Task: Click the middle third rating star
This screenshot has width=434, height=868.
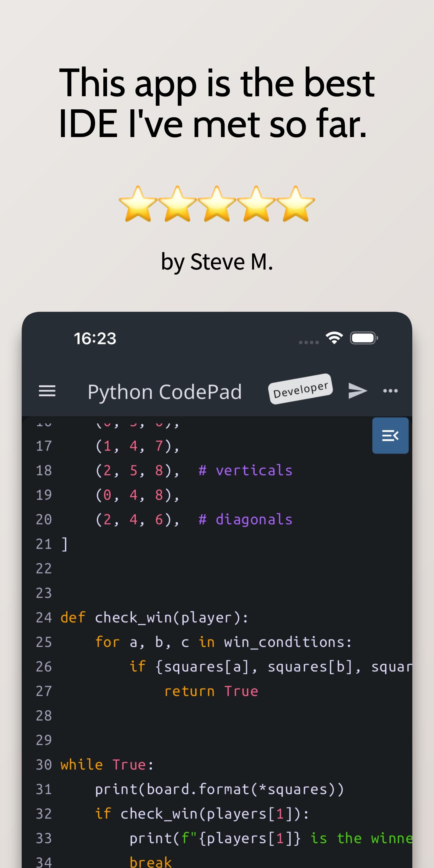Action: (x=217, y=204)
